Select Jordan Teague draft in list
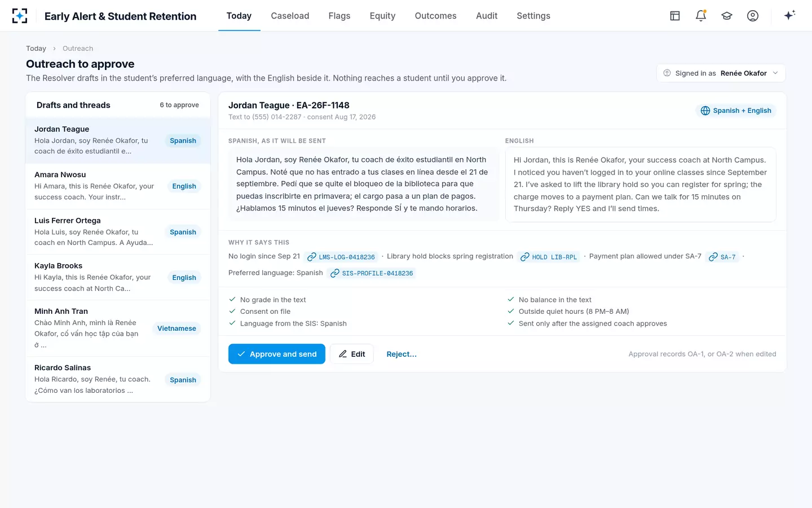The width and height of the screenshot is (812, 508). [118, 141]
